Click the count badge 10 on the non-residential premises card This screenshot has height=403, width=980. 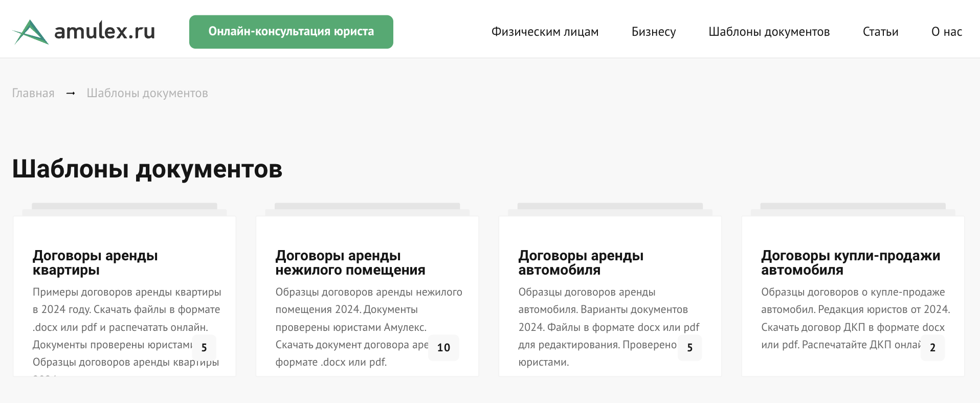click(x=443, y=348)
